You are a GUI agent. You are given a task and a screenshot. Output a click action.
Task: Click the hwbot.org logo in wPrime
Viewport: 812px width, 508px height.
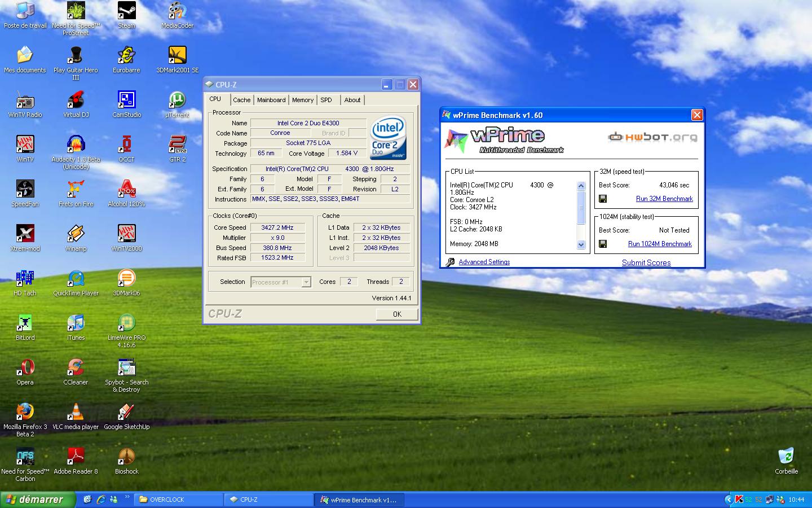[652, 137]
